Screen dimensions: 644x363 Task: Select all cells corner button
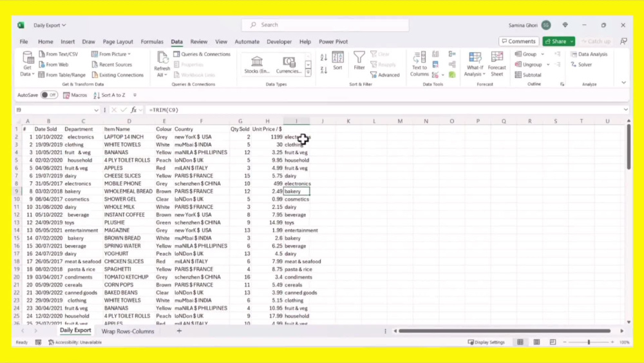(17, 121)
